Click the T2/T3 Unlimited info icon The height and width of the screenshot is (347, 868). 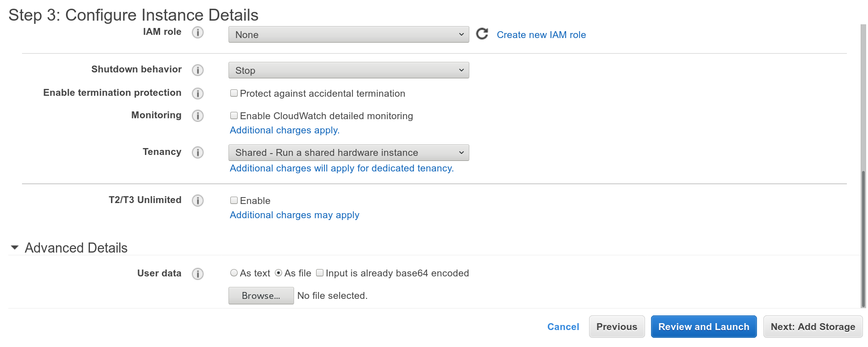198,201
